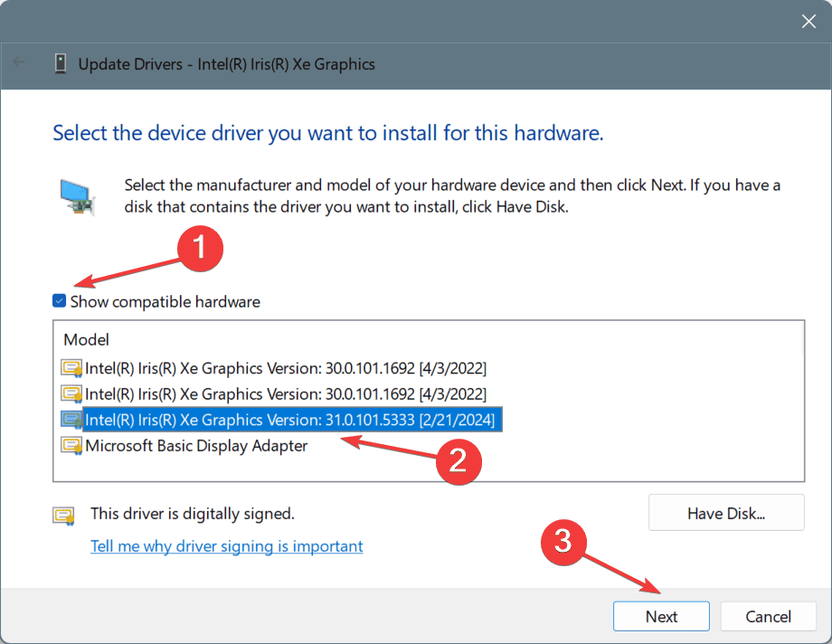Click the icon of the 2/21/2024 driver
The image size is (832, 644).
71,420
